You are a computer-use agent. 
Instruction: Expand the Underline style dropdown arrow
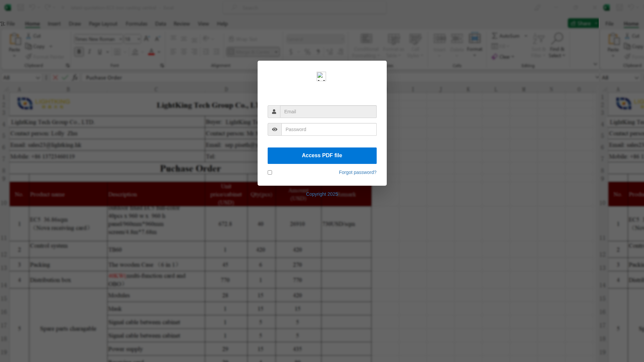point(107,52)
